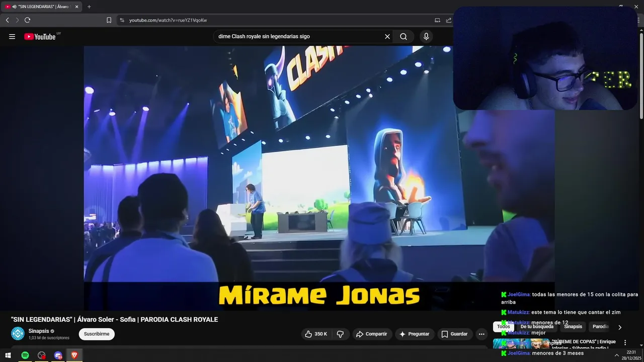
Task: Click the SIN LEGENDARIAS video title
Action: (x=114, y=320)
